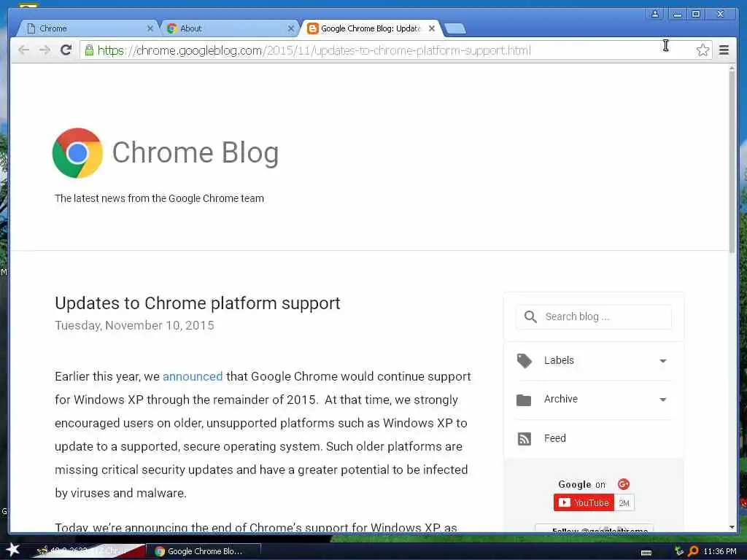Click the Archive text in the sidebar
Screen dimensions: 747x560
[x=561, y=399]
